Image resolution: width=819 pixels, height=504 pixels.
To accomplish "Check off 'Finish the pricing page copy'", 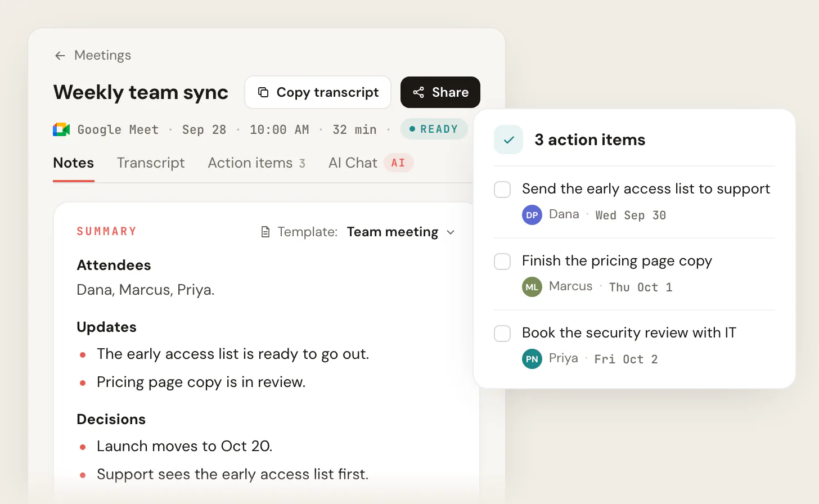I will tap(502, 262).
